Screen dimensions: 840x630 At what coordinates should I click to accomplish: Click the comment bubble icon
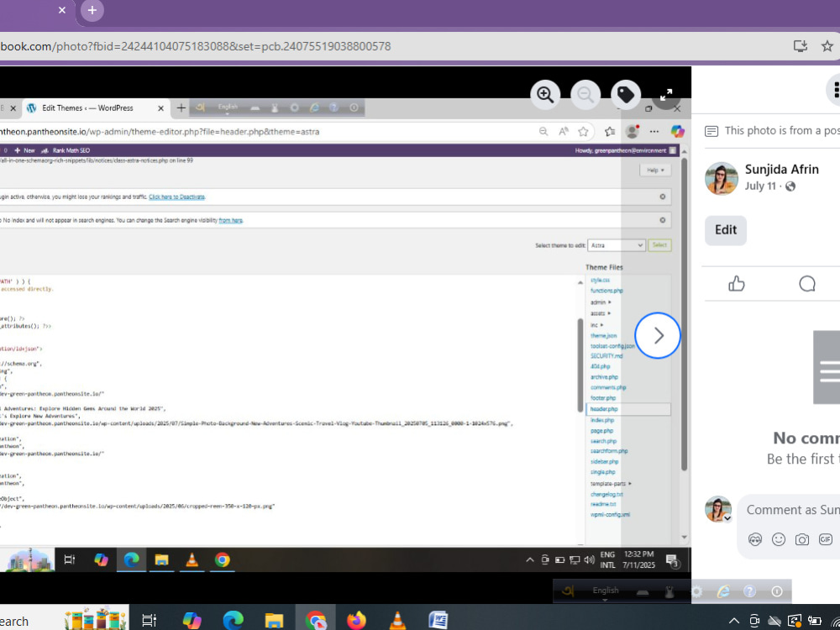coord(806,283)
